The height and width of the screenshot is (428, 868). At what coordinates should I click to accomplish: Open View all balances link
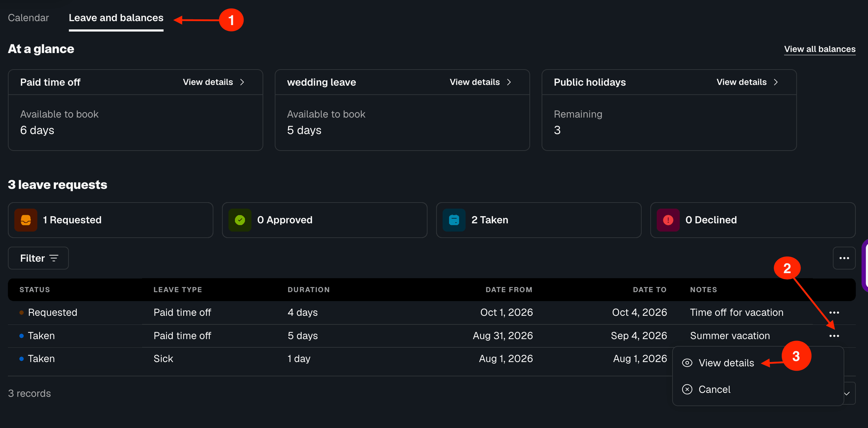coord(820,49)
